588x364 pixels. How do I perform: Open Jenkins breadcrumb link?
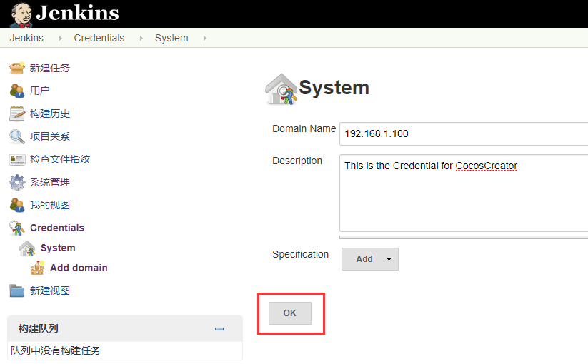(26, 38)
